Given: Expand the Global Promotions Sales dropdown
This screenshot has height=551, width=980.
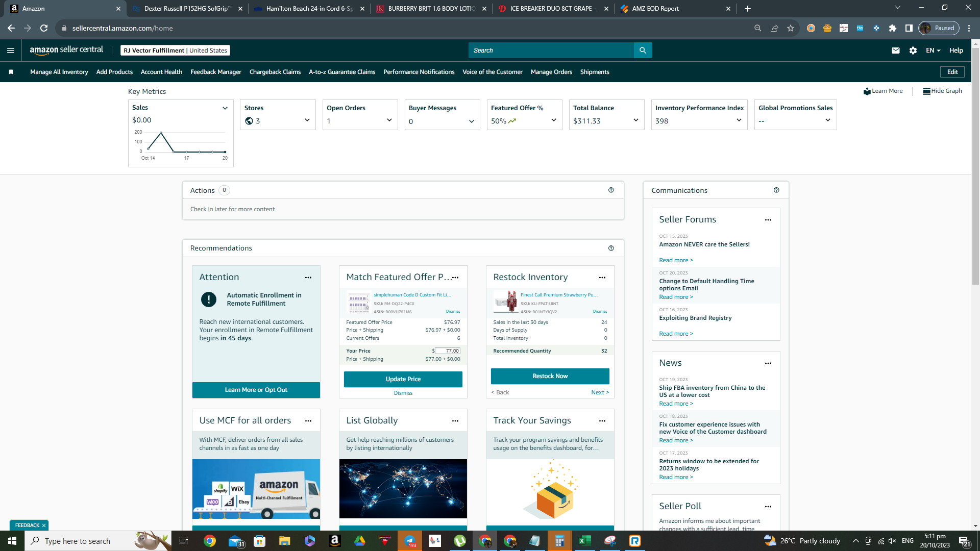Looking at the screenshot, I should pos(828,120).
